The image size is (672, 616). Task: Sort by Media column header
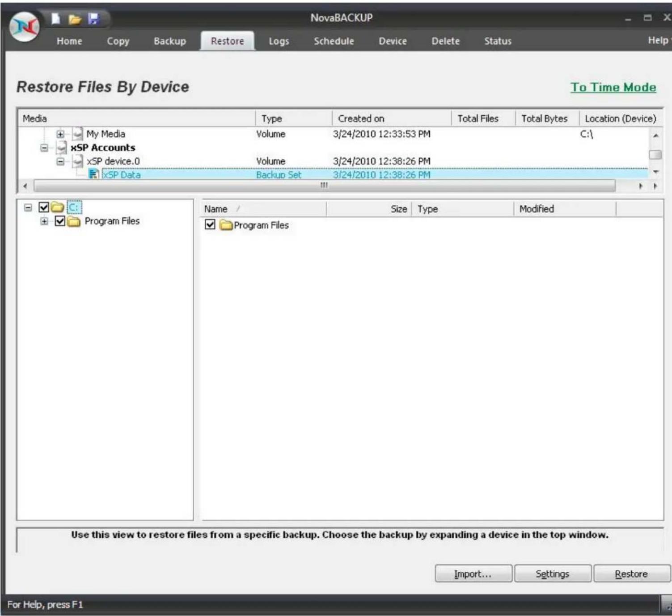(x=136, y=118)
